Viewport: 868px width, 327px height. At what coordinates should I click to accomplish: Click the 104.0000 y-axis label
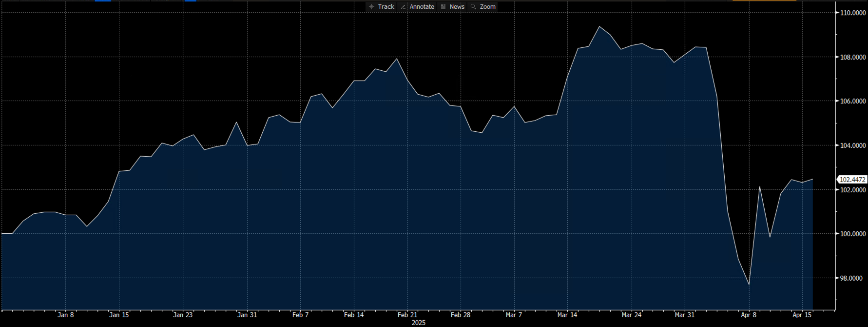(853, 145)
